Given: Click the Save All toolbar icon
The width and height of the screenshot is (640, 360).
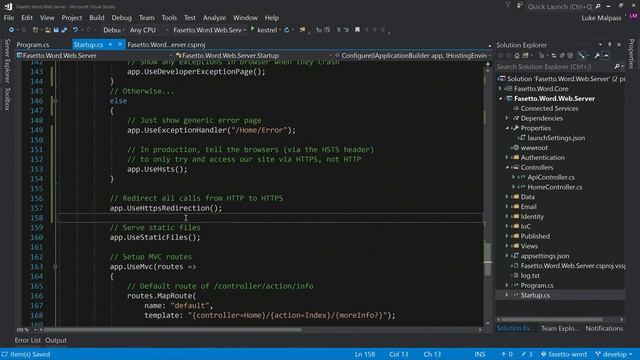Looking at the screenshot, I should tap(64, 30).
